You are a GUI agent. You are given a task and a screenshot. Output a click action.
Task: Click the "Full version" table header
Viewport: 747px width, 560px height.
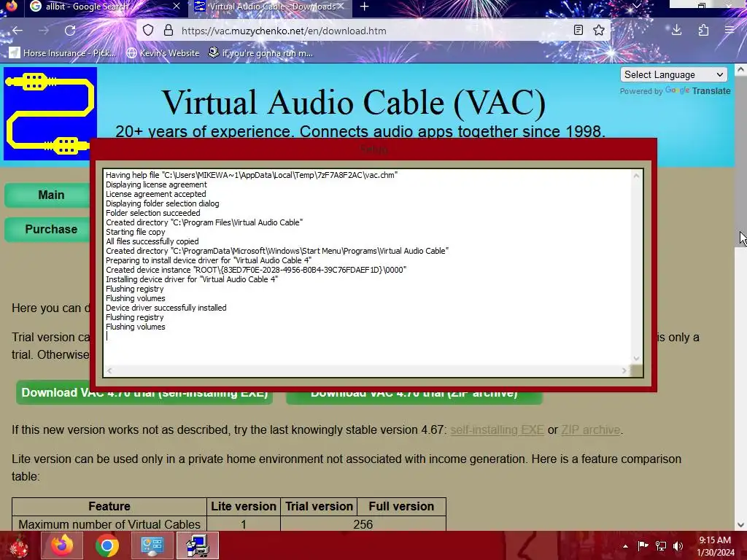(401, 506)
